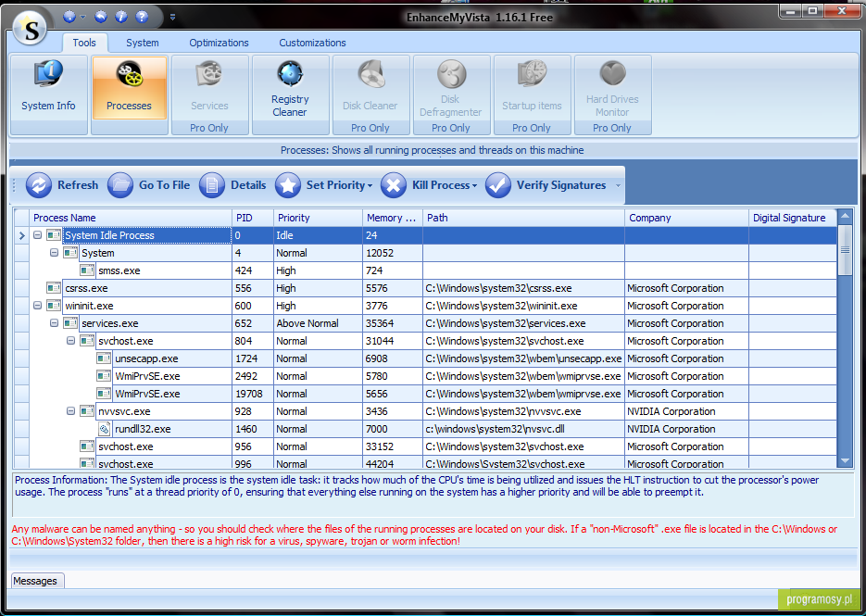The width and height of the screenshot is (866, 616).
Task: Click the Details document icon
Action: pyautogui.click(x=212, y=185)
